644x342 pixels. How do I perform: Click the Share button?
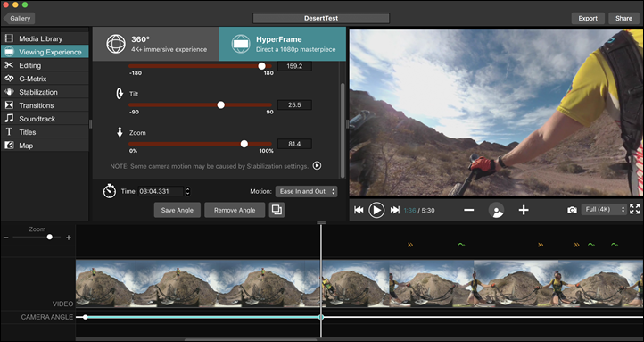pyautogui.click(x=623, y=18)
